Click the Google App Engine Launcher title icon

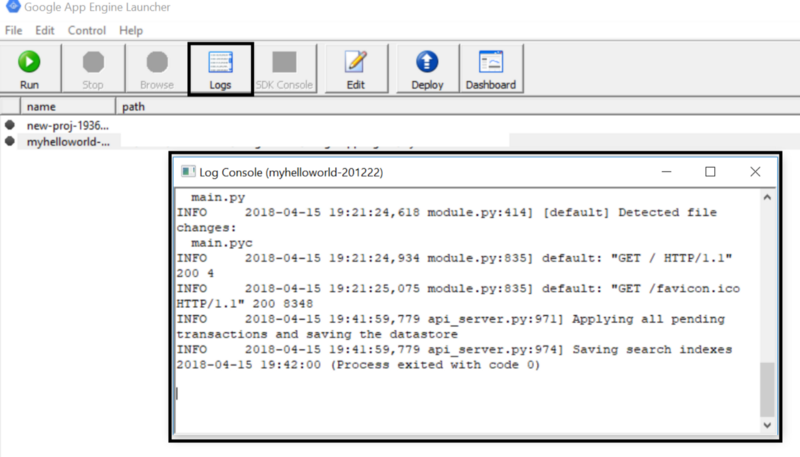[13, 8]
